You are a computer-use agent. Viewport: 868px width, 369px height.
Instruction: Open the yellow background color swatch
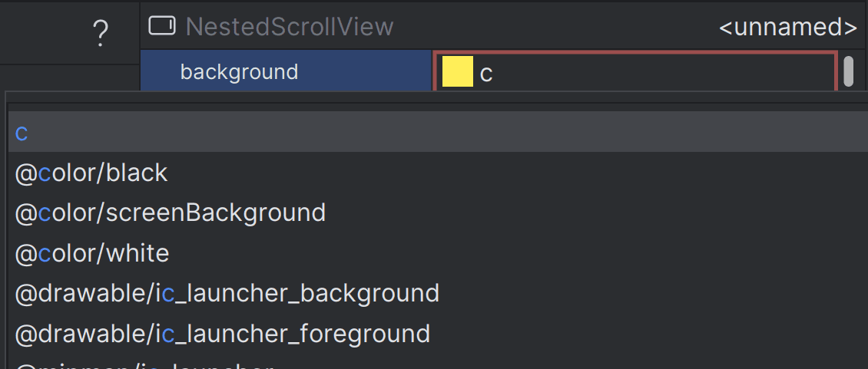[x=458, y=71]
